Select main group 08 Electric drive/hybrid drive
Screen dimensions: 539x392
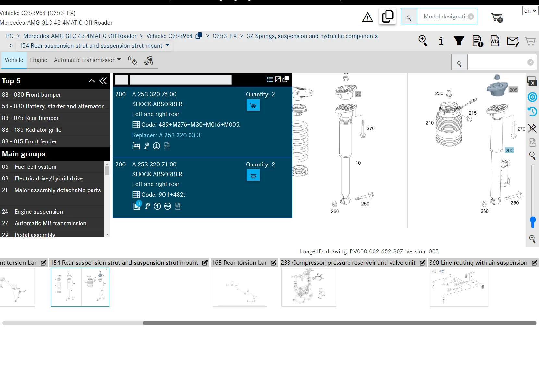52,178
